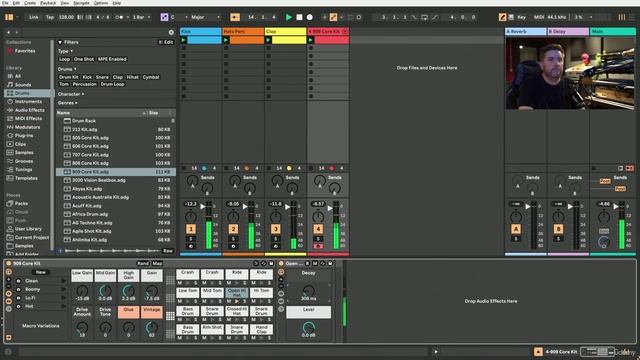Start playback with the green Play button

tap(289, 17)
